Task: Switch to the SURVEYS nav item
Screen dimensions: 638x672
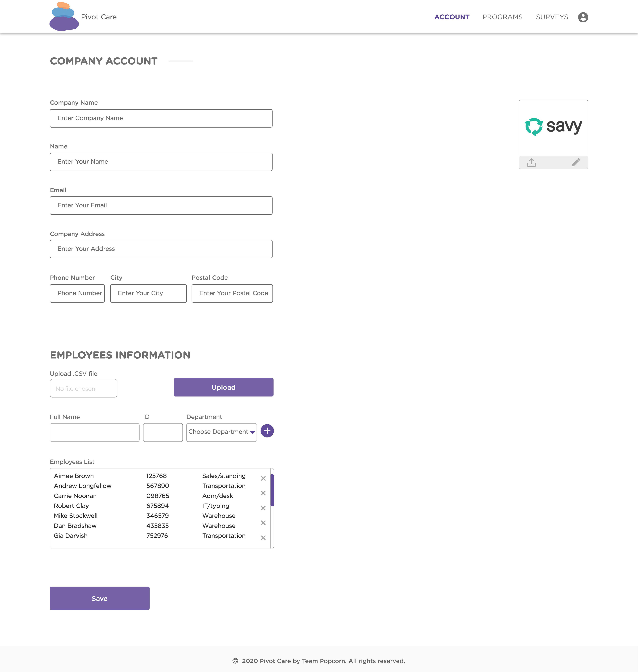Action: 552,17
